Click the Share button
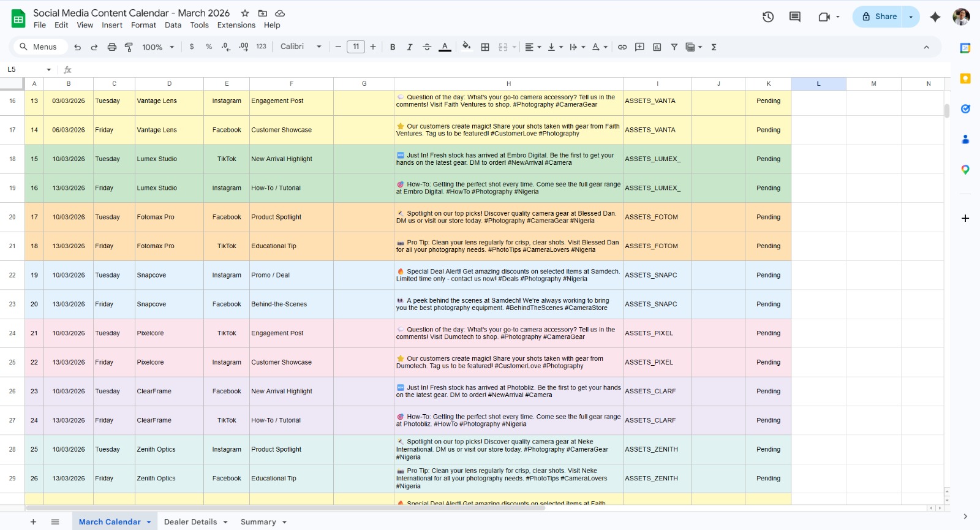The width and height of the screenshot is (980, 530). (x=879, y=17)
